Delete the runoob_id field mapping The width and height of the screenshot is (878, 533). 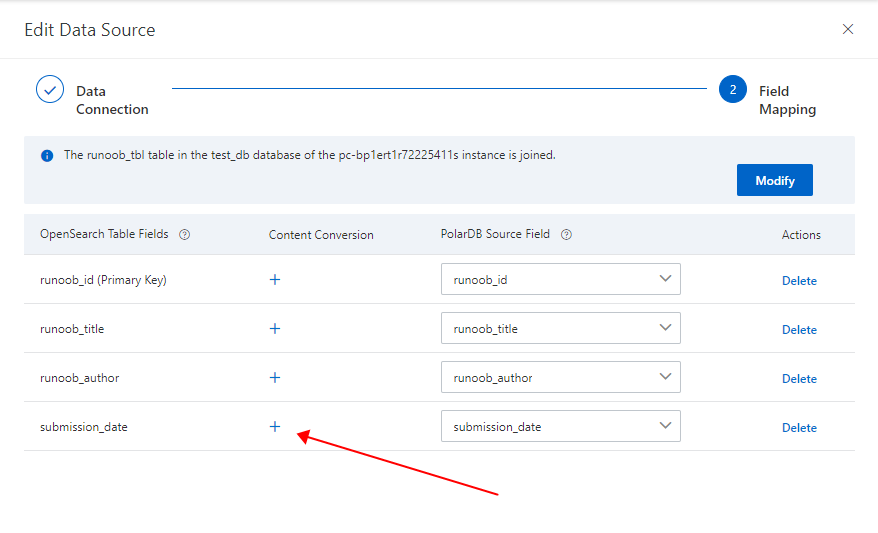(x=799, y=281)
